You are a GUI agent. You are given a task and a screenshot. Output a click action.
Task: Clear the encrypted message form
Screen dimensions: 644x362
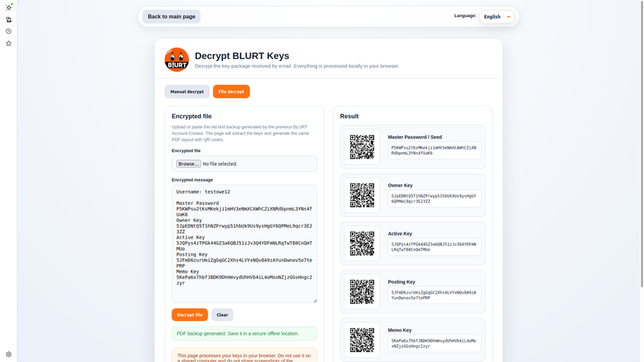tap(222, 315)
